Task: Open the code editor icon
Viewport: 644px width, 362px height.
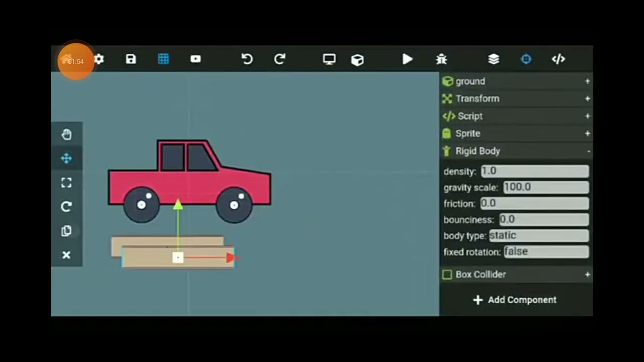Action: click(558, 59)
